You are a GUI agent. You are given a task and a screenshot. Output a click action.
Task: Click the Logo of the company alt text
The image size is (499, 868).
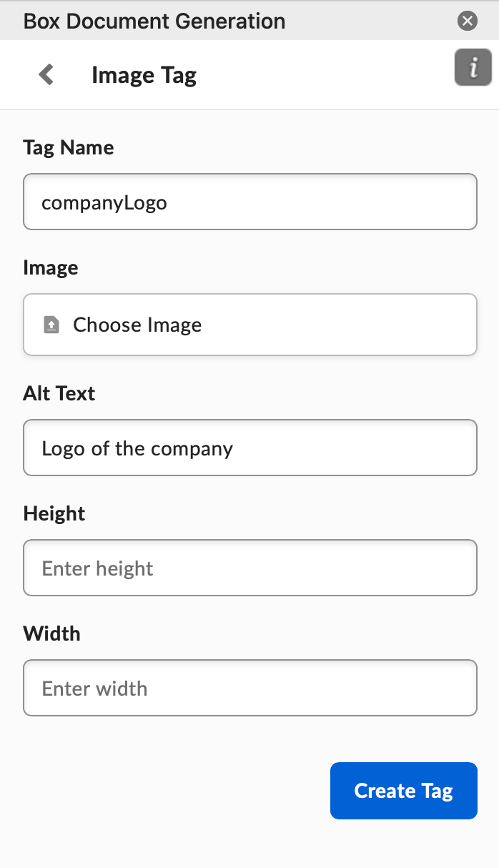click(138, 448)
